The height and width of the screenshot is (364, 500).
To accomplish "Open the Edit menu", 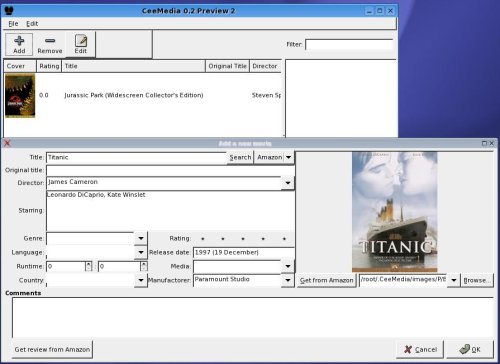I will click(x=32, y=24).
